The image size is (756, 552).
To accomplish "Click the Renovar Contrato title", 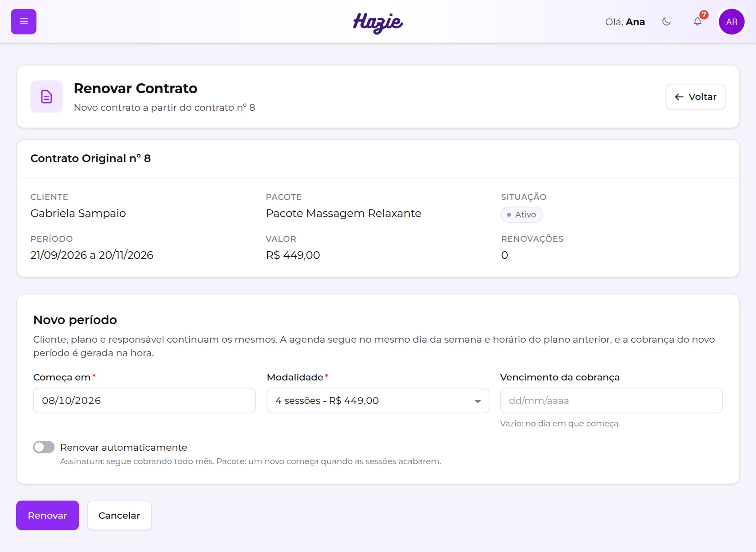I will click(135, 88).
